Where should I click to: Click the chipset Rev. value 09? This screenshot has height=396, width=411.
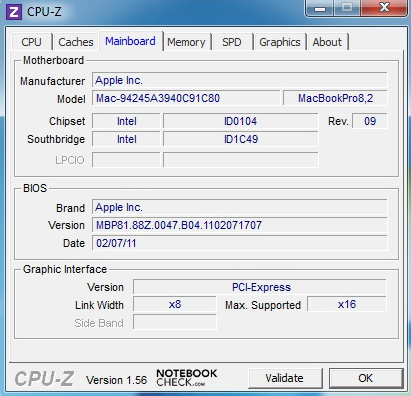370,121
